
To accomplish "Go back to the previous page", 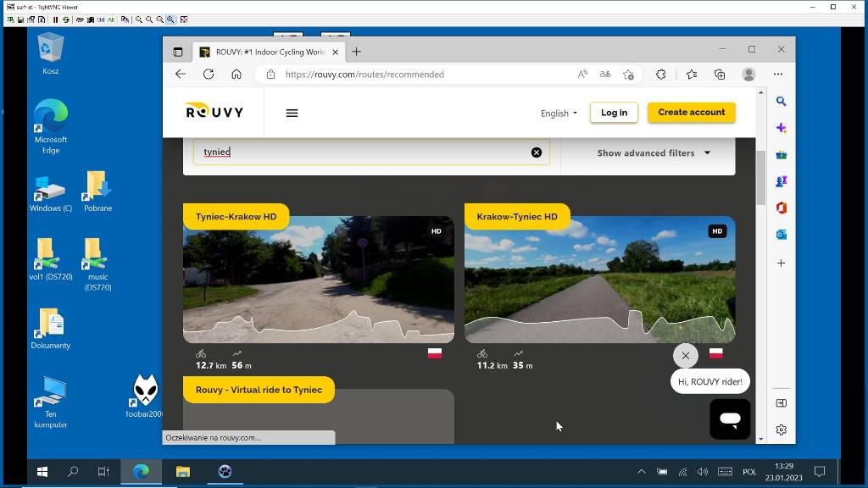I will coord(181,75).
